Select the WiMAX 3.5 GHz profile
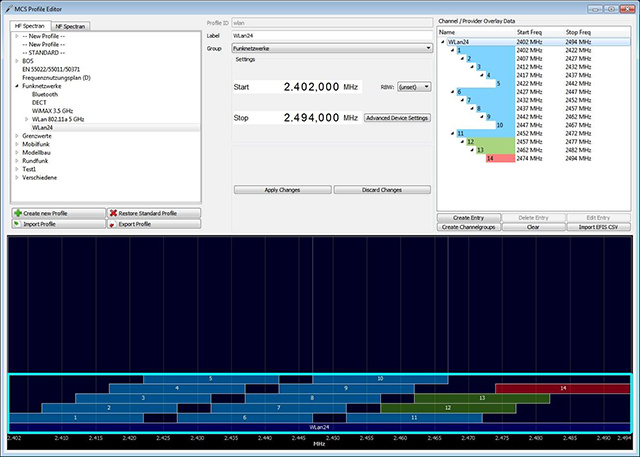 [x=53, y=111]
